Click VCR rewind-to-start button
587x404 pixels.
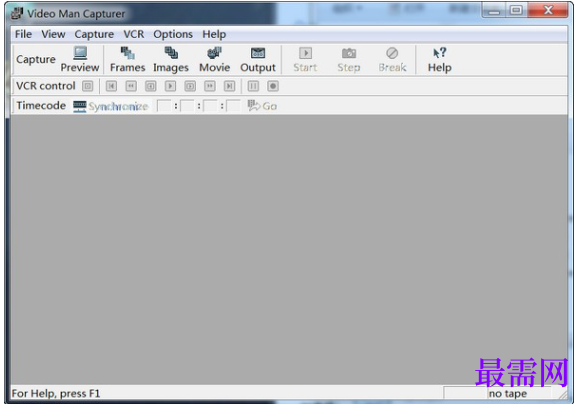pos(111,86)
